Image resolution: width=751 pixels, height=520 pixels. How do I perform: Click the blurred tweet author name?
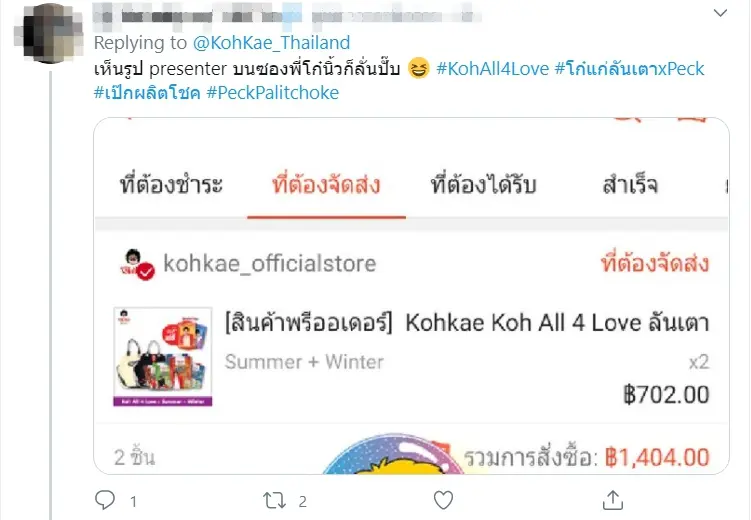tap(286, 14)
